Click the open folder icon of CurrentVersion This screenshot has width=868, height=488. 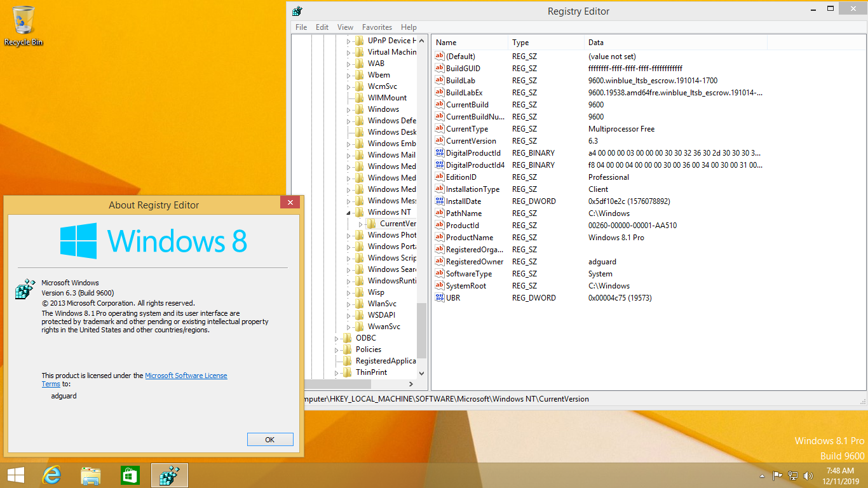tap(372, 224)
